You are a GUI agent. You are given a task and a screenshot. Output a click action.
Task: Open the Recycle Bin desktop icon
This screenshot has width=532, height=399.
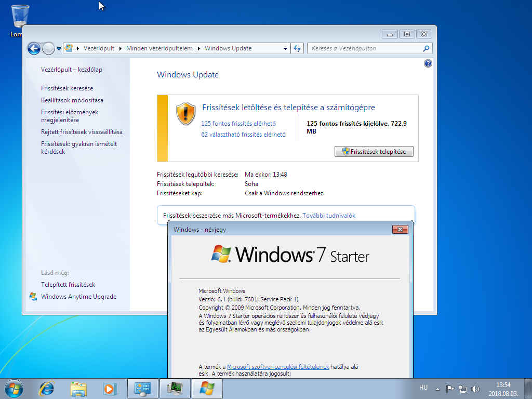click(x=20, y=20)
